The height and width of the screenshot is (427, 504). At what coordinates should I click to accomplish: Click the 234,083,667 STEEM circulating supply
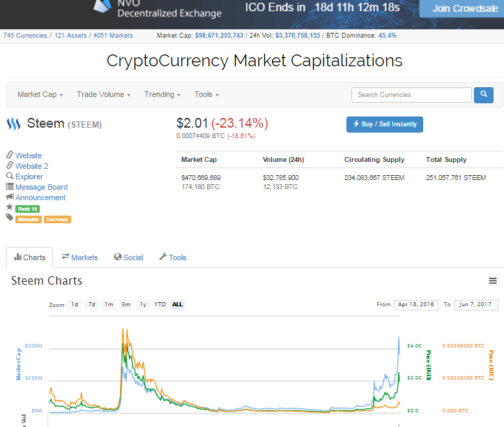pyautogui.click(x=374, y=178)
